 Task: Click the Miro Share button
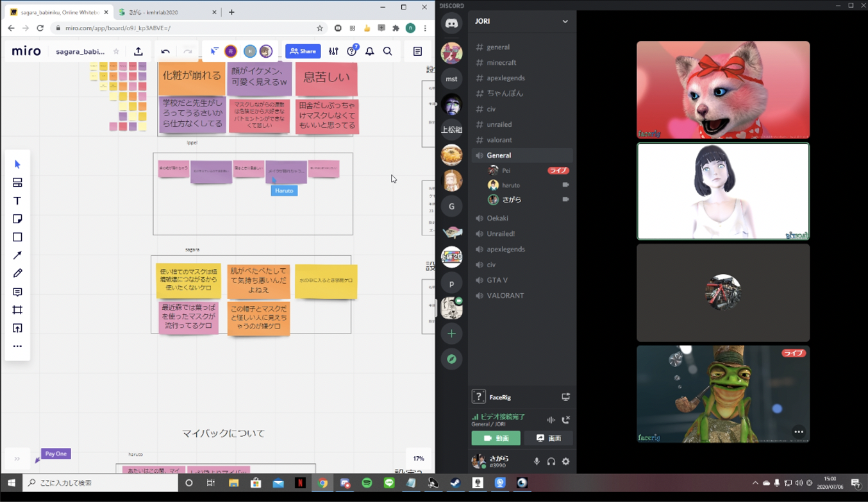(x=303, y=51)
